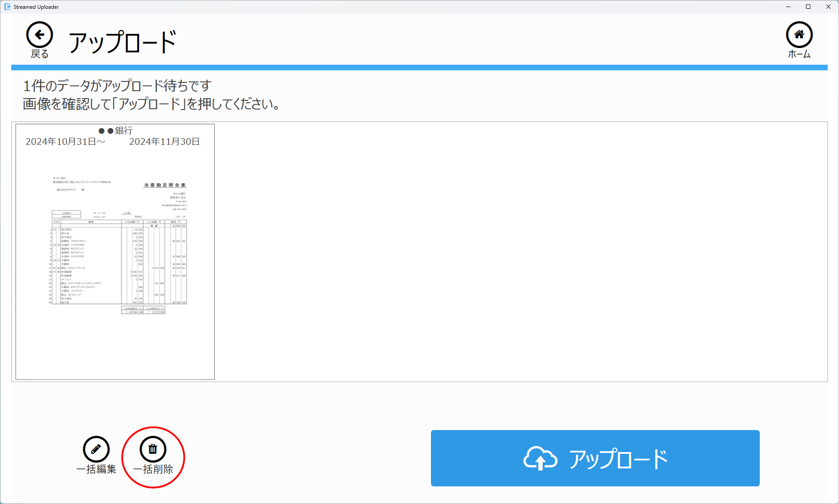The height and width of the screenshot is (504, 839).
Task: Open bulk edit with the pencil icon
Action: (x=96, y=449)
